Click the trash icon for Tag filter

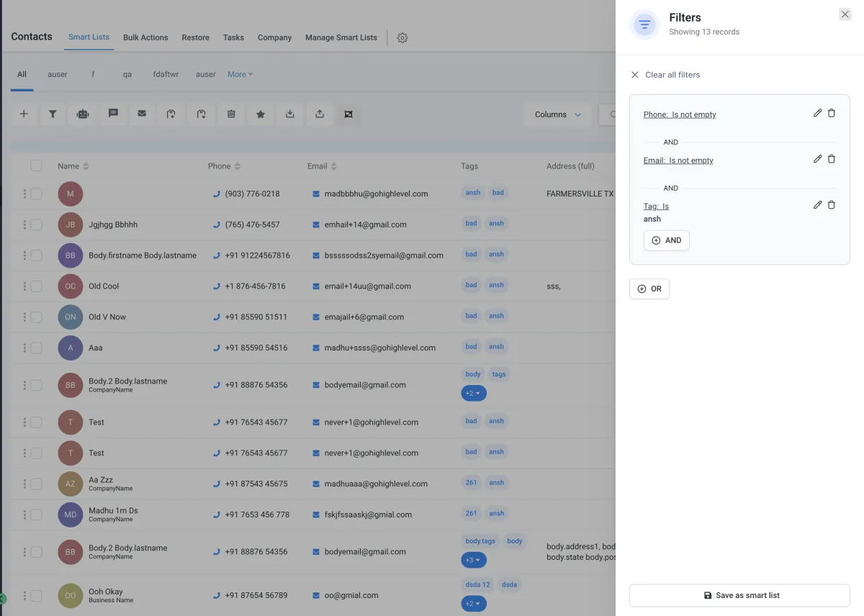(832, 205)
